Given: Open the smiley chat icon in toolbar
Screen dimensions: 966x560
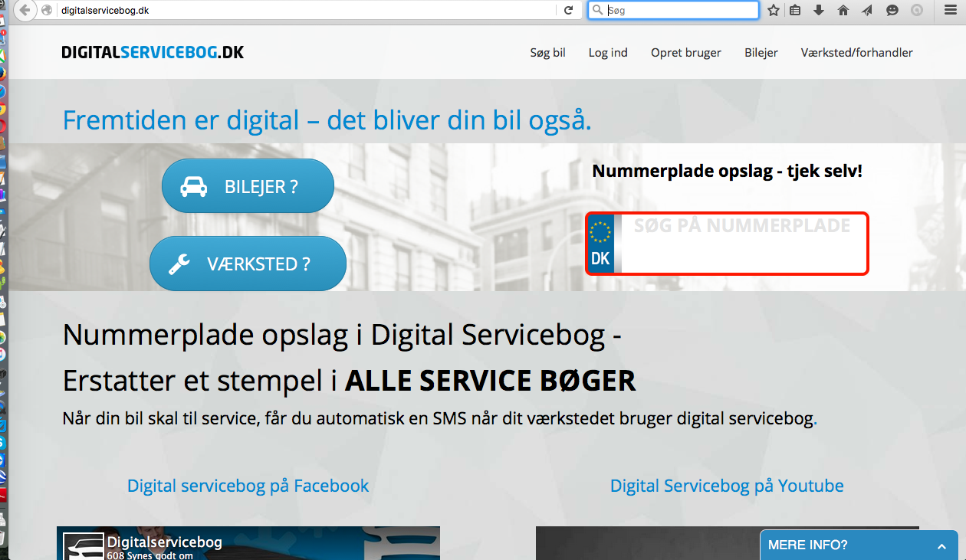Looking at the screenshot, I should tap(892, 10).
